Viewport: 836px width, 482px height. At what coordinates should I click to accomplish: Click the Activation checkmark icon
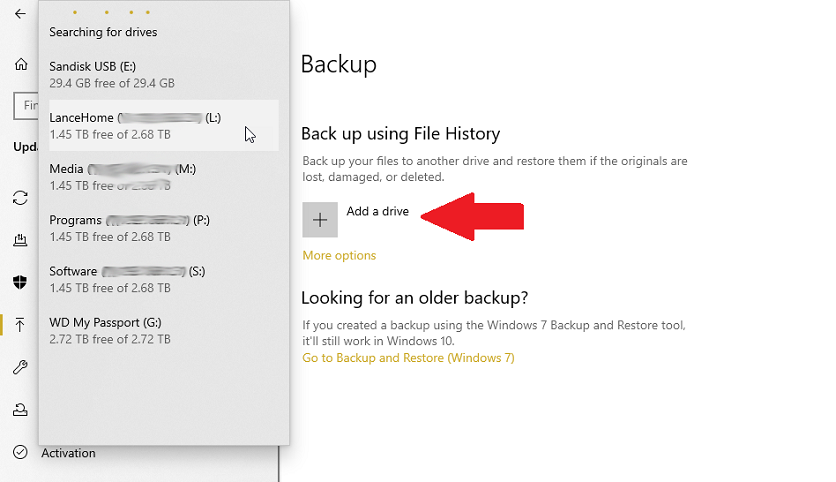pyautogui.click(x=20, y=453)
